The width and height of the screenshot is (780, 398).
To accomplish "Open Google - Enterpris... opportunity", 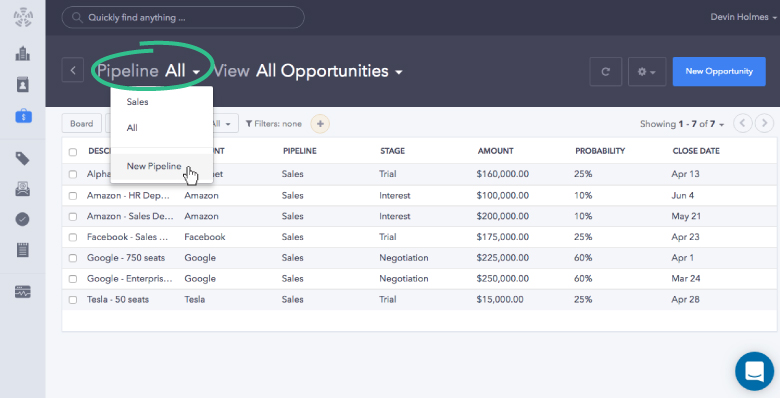I will pyautogui.click(x=129, y=279).
